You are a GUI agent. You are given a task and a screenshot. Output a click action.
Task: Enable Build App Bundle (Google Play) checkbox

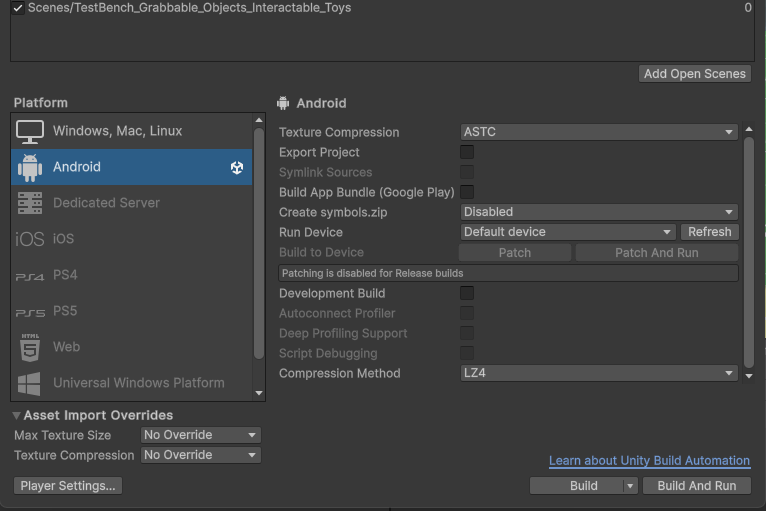[467, 192]
